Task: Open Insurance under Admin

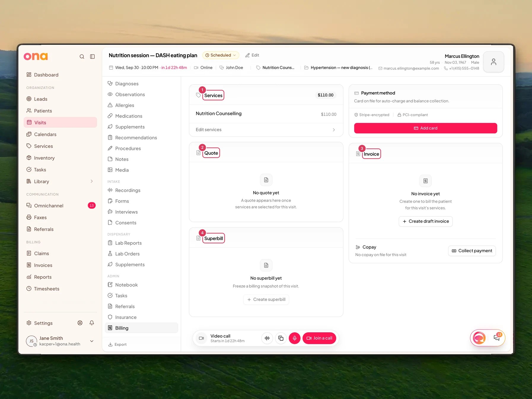Action: click(141, 317)
